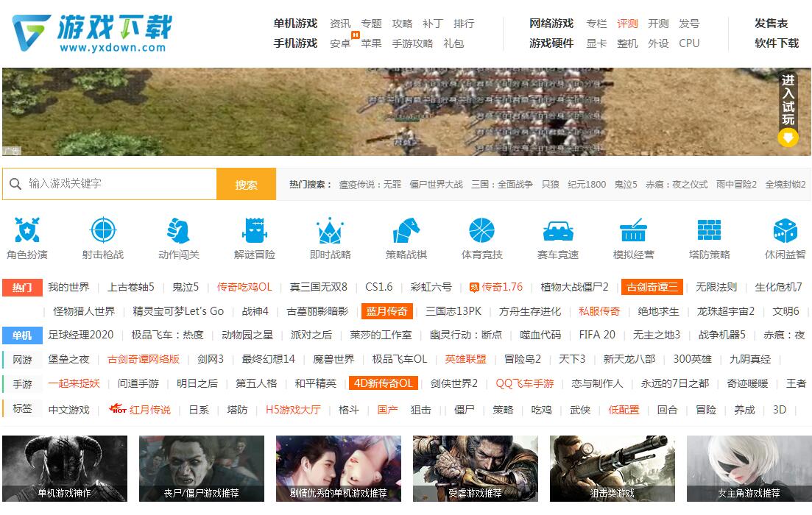Select the 手游 tab row label

pos(21,383)
